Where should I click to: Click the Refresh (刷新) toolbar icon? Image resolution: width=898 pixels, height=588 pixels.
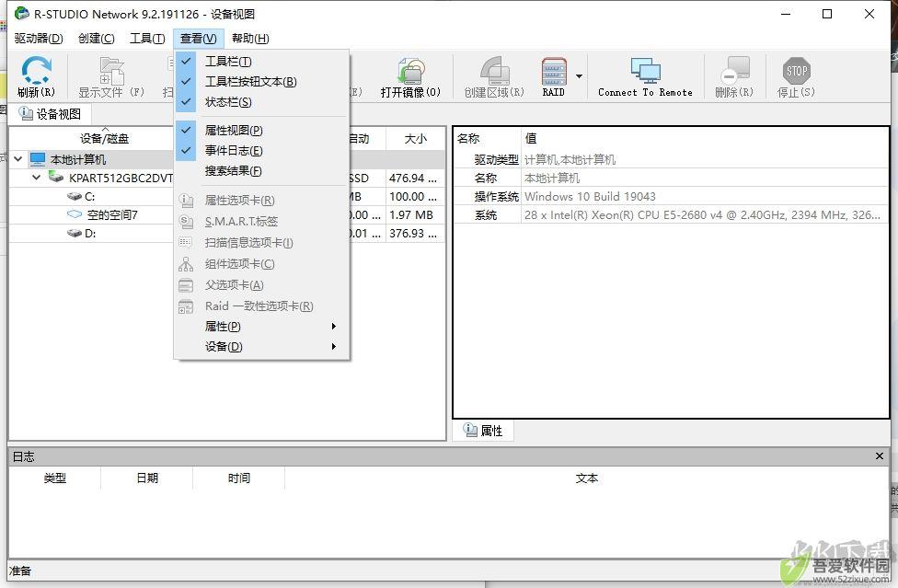click(36, 71)
